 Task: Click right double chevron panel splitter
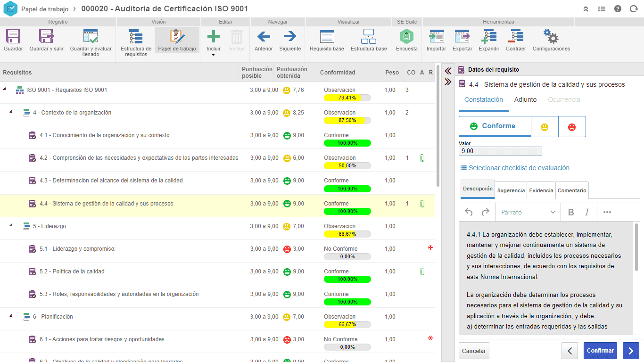pyautogui.click(x=448, y=82)
